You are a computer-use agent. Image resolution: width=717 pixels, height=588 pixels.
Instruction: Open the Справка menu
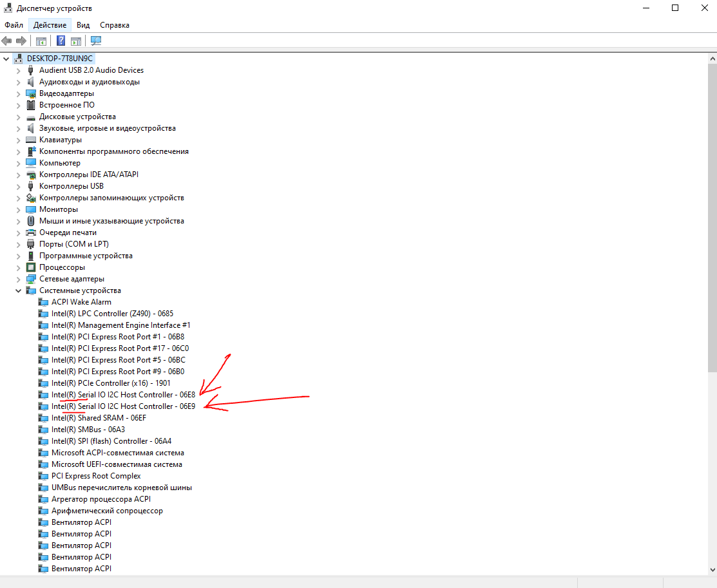[115, 25]
